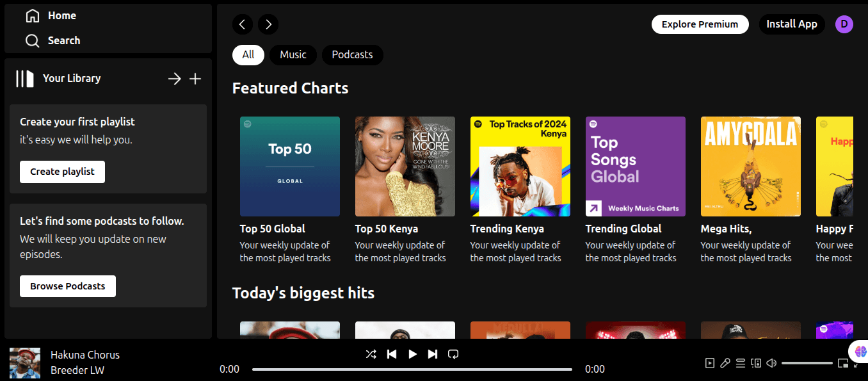This screenshot has width=868, height=381.
Task: Open the Top 50 Kenya cover
Action: (x=405, y=166)
